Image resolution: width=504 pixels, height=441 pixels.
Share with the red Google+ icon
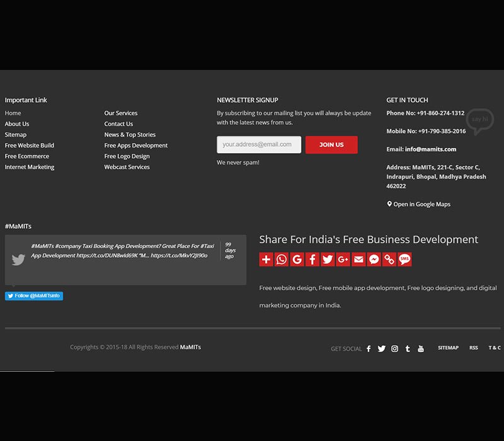343,259
